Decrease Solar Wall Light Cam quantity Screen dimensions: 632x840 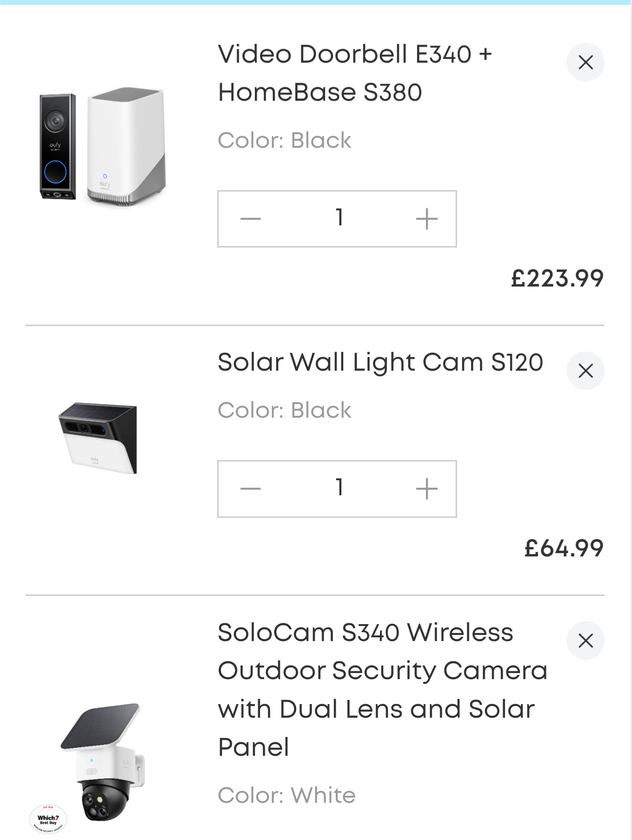point(250,489)
